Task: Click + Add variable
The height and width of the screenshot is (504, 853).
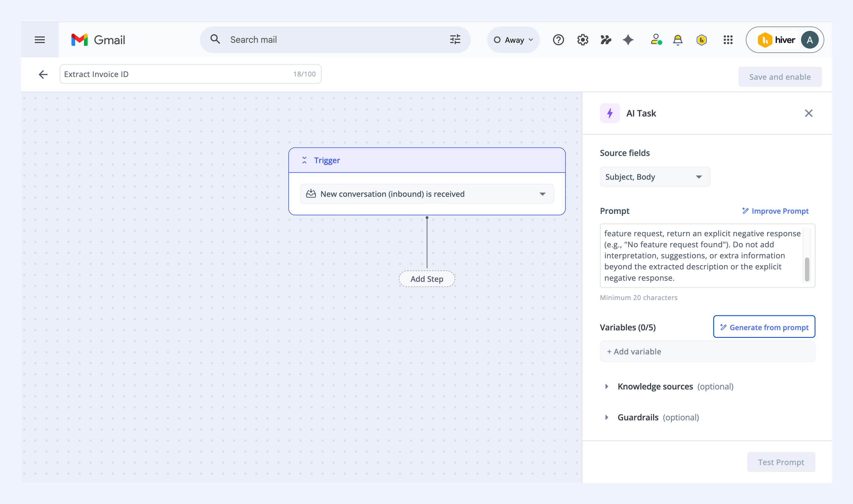Action: coord(707,352)
